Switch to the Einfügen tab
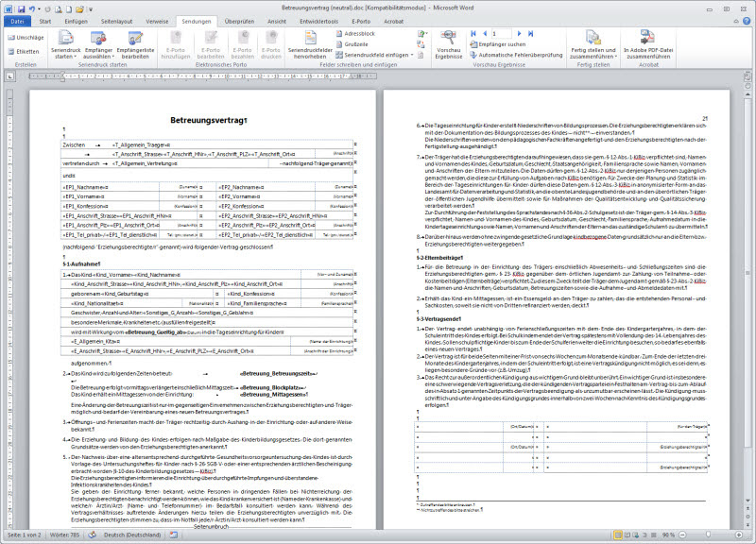The image size is (756, 544). pos(77,21)
